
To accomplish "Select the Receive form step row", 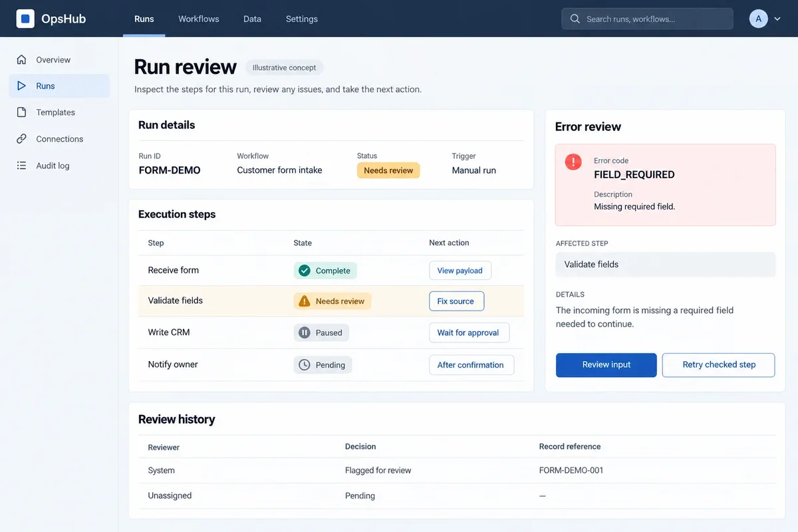I will [x=331, y=271].
